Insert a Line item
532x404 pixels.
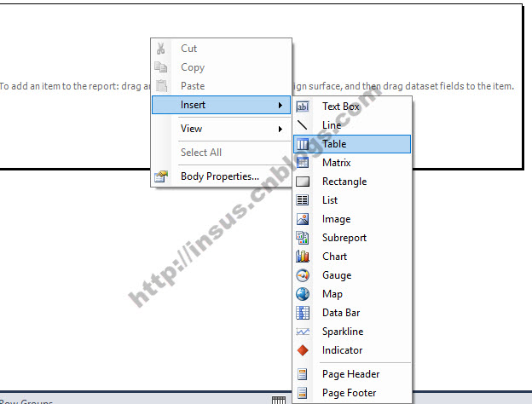click(x=352, y=125)
